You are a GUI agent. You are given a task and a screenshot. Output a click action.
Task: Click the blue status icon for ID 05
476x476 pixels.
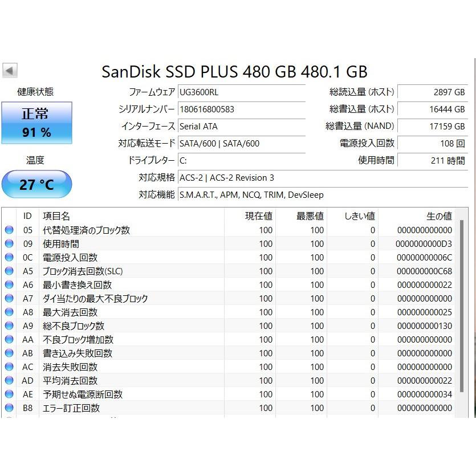tap(9, 230)
